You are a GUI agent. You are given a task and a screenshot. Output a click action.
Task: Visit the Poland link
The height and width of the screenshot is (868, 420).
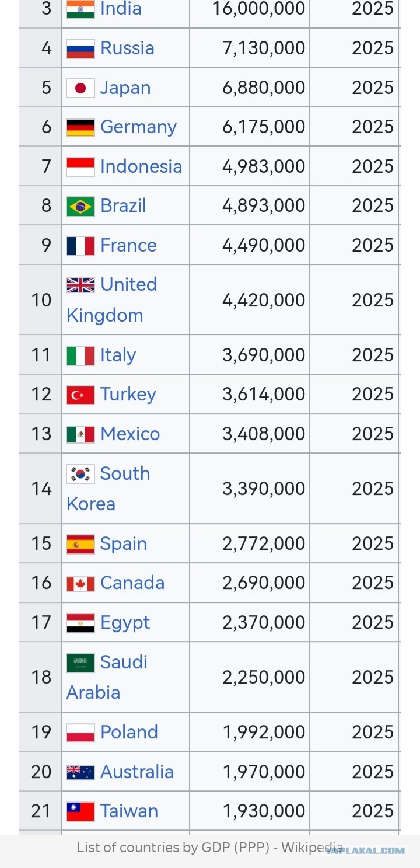click(129, 732)
